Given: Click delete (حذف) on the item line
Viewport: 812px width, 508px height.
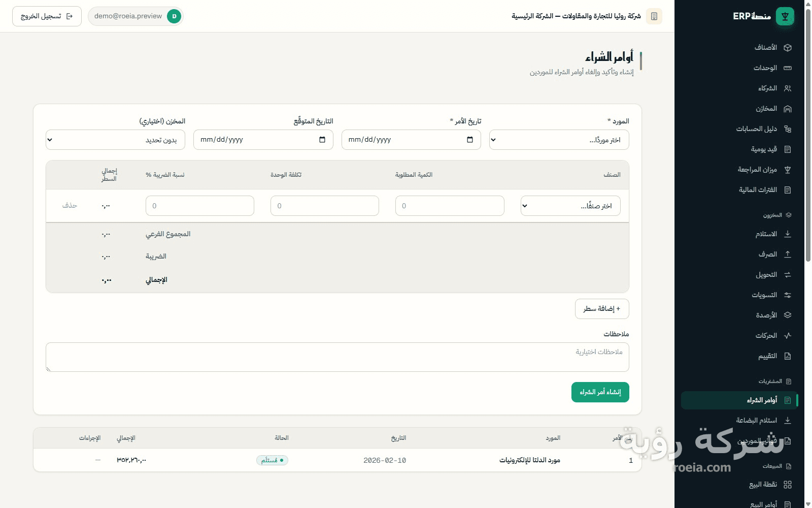Looking at the screenshot, I should pyautogui.click(x=70, y=206).
